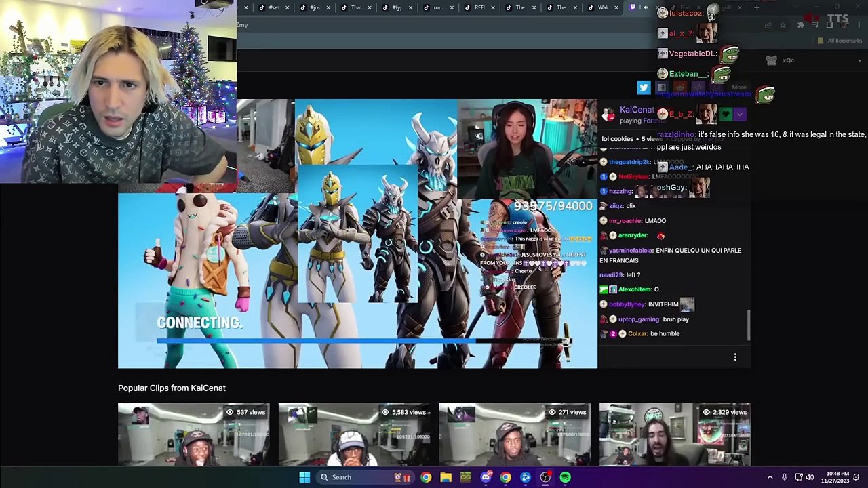Open KaiCenat channel link beside the clip

(637, 110)
